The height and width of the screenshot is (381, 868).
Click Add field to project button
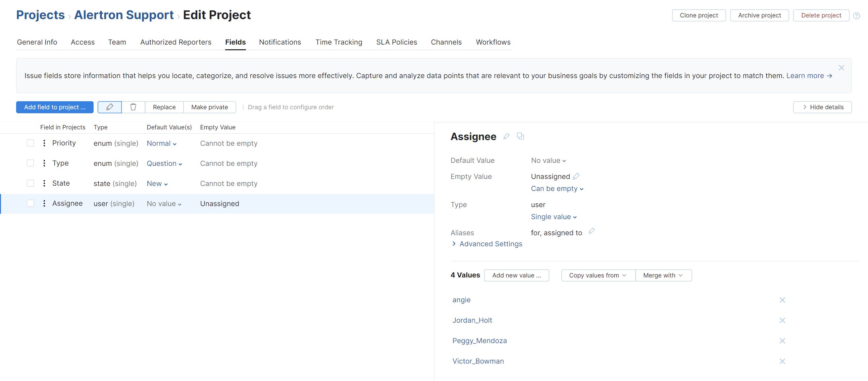55,107
